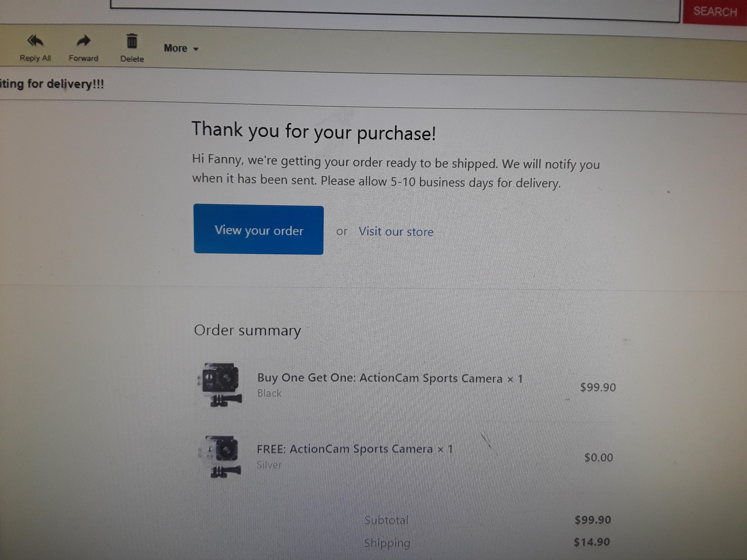The height and width of the screenshot is (560, 747).
Task: Click the Thank you for your purchase heading
Action: click(x=314, y=131)
